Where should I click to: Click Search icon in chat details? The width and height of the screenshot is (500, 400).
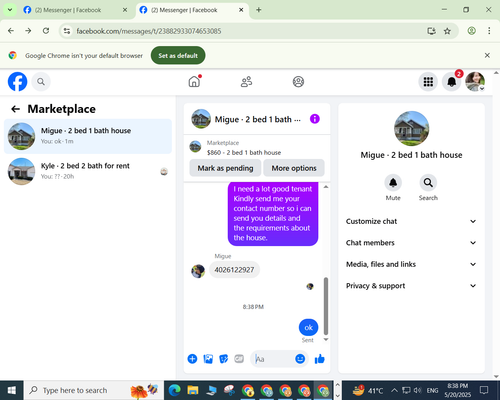click(x=428, y=183)
